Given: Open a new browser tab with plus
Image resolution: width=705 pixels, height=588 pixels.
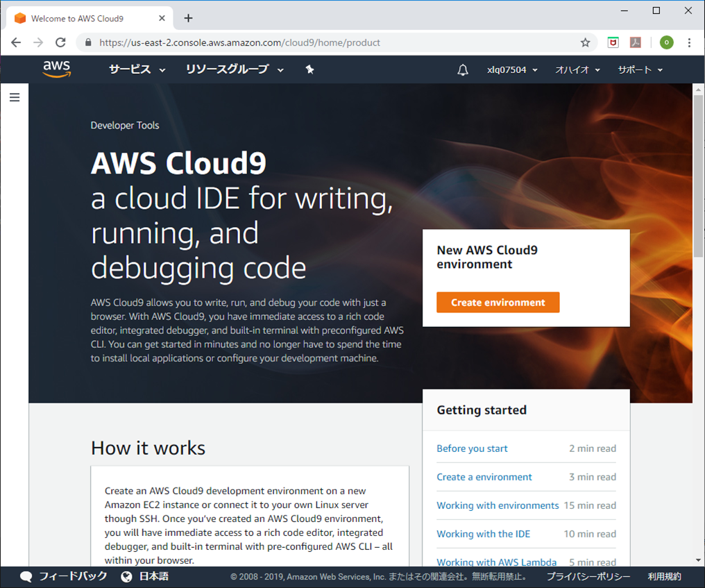Looking at the screenshot, I should point(188,18).
